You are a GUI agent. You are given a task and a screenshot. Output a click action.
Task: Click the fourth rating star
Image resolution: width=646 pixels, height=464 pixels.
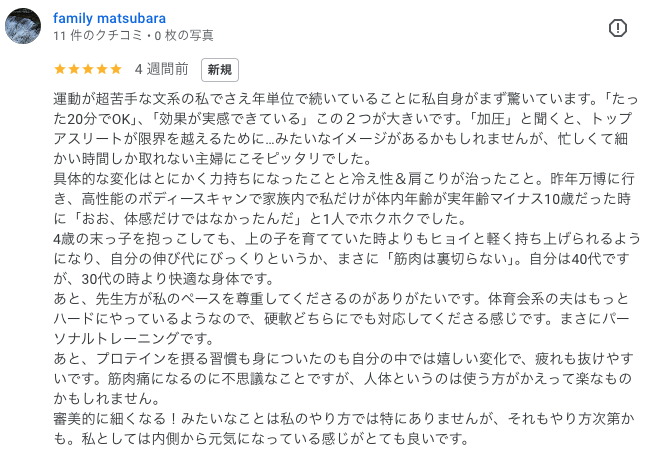[100, 70]
